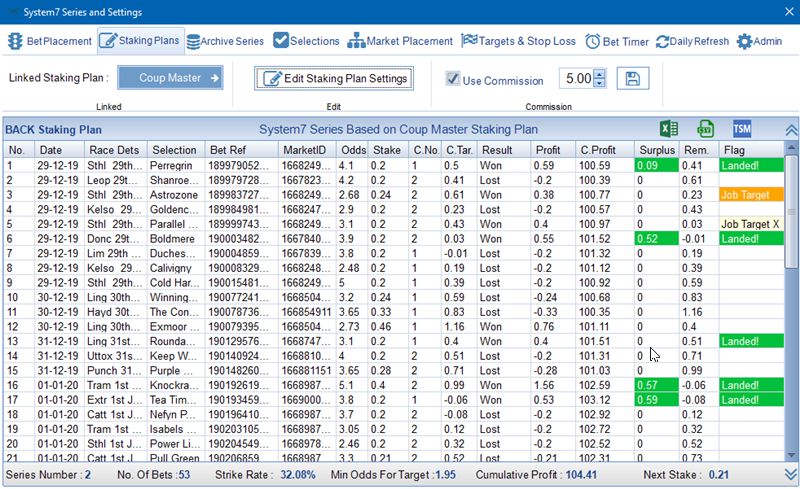Save commission with the floppy disk icon
The width and height of the screenshot is (800, 489).
633,79
